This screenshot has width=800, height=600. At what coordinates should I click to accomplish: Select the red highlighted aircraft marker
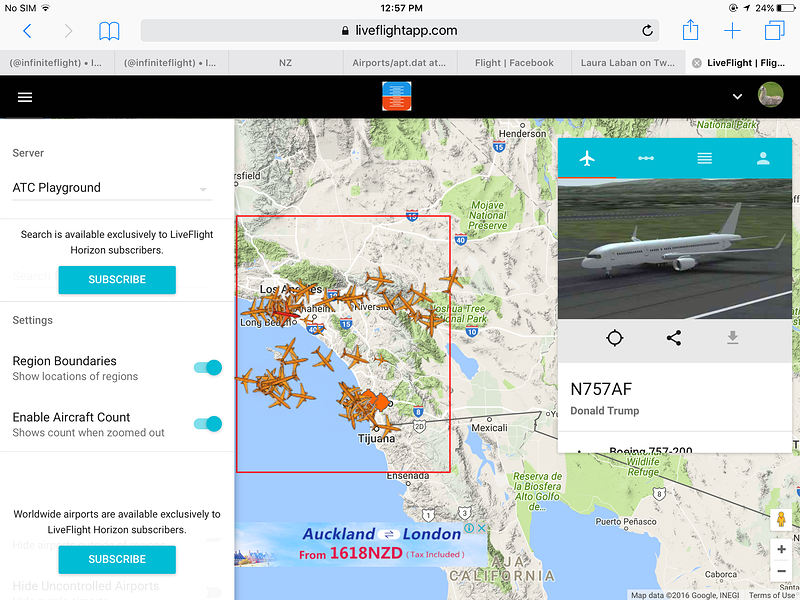[x=286, y=314]
